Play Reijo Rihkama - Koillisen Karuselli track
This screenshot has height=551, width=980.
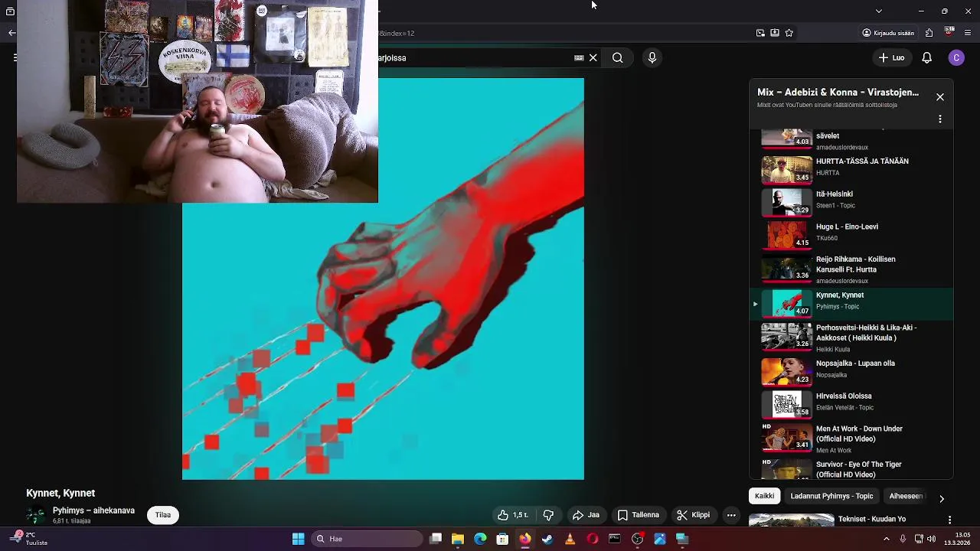click(851, 269)
